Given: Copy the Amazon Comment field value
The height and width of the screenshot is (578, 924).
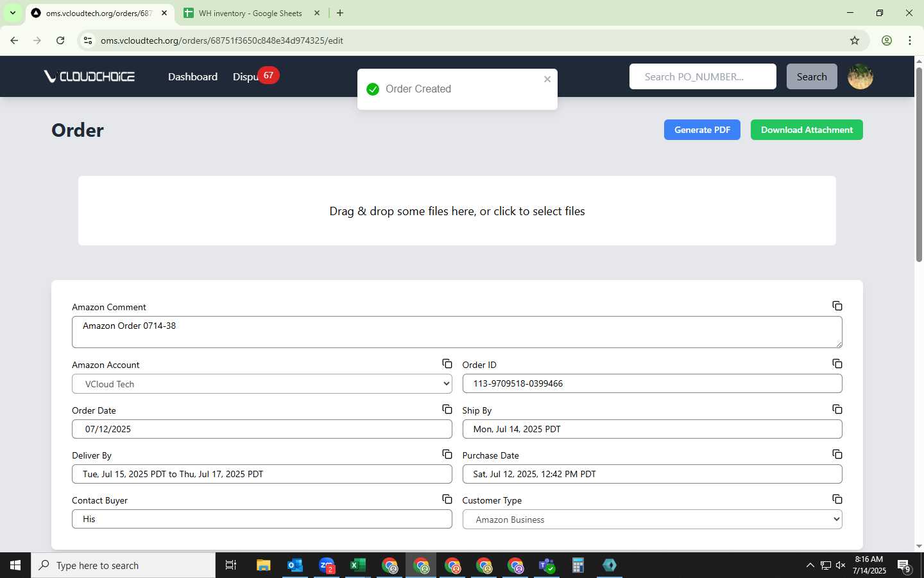Looking at the screenshot, I should 837,306.
